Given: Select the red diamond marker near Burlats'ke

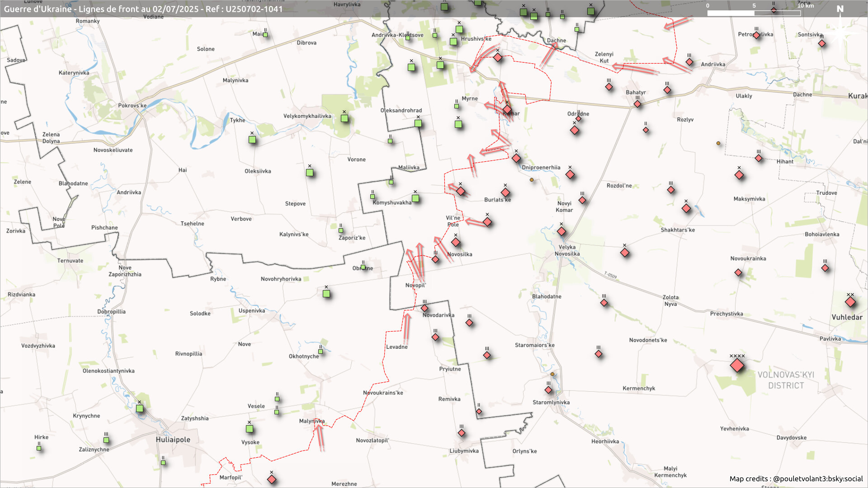Looking at the screenshot, I should point(505,192).
